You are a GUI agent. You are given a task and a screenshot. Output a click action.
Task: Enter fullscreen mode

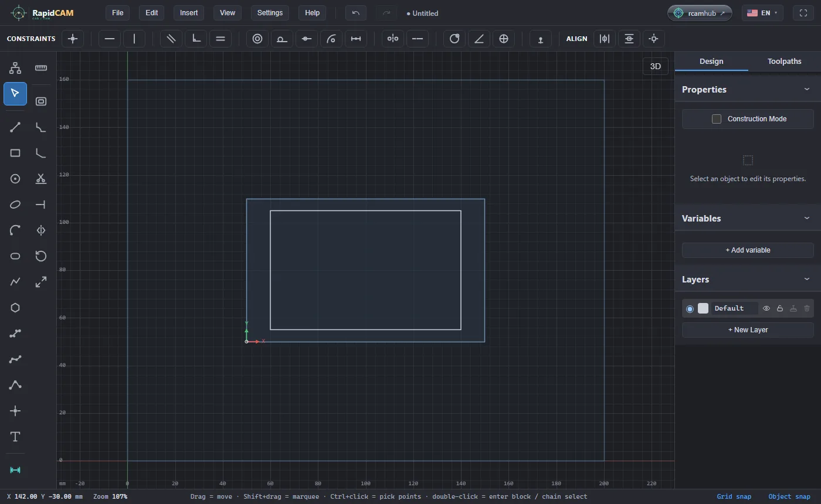tap(803, 13)
